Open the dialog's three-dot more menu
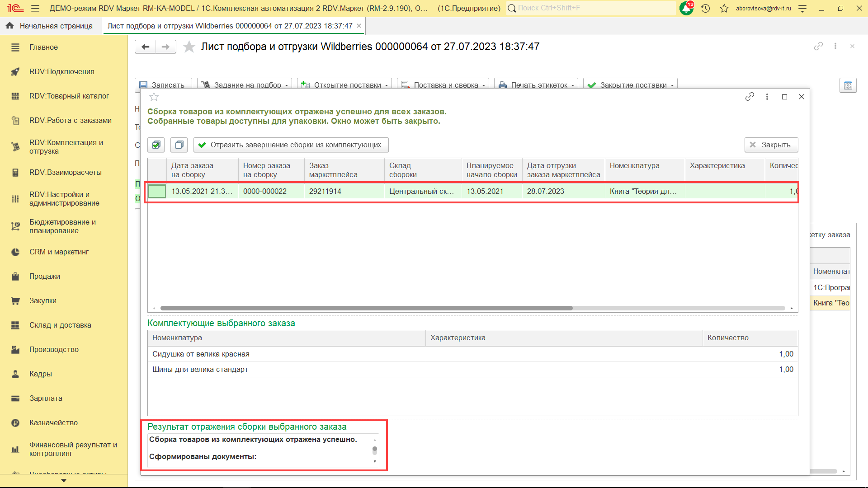This screenshot has height=488, width=868. pyautogui.click(x=767, y=97)
